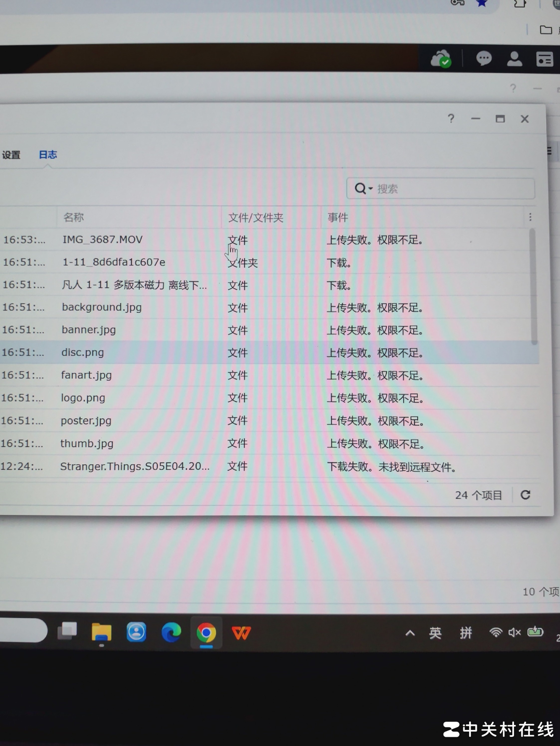This screenshot has height=746, width=560.
Task: Switch to the 设置 tab
Action: [x=11, y=155]
